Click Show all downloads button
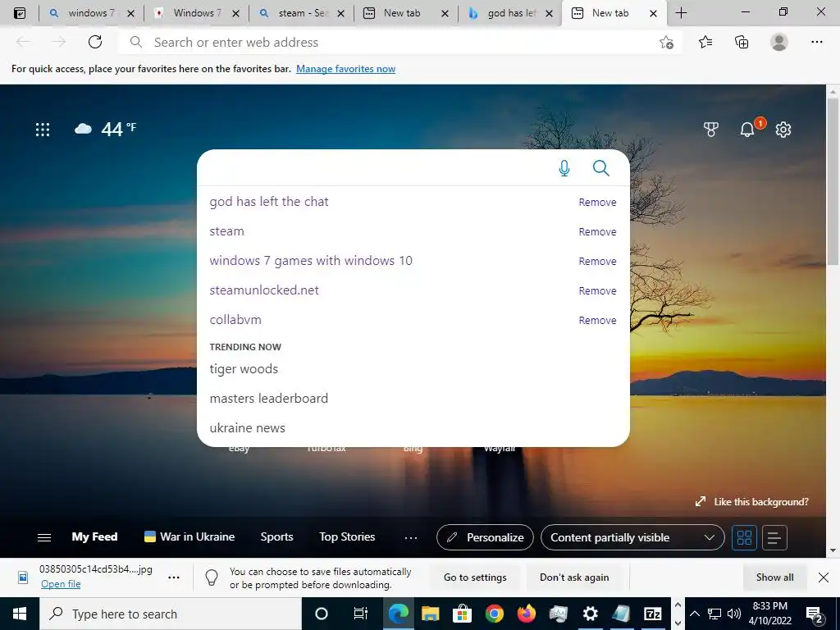Image resolution: width=840 pixels, height=630 pixels. 774,577
